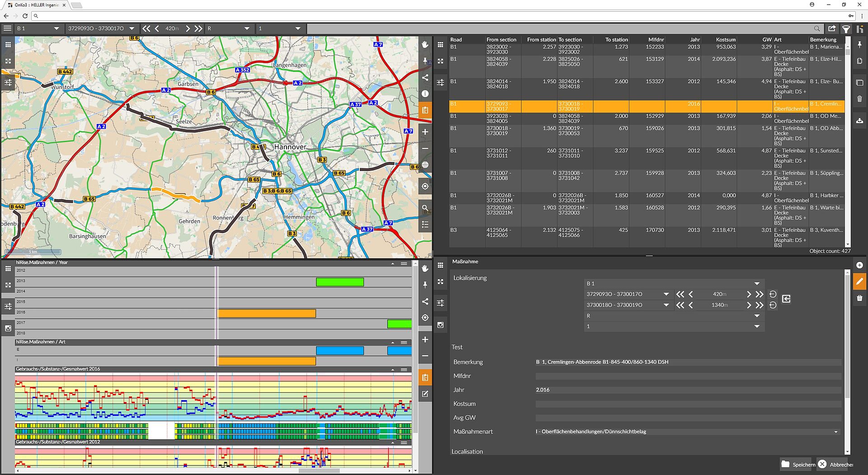Viewport: 868px width, 475px height.
Task: Open table panel settings sliders
Action: coord(440,82)
